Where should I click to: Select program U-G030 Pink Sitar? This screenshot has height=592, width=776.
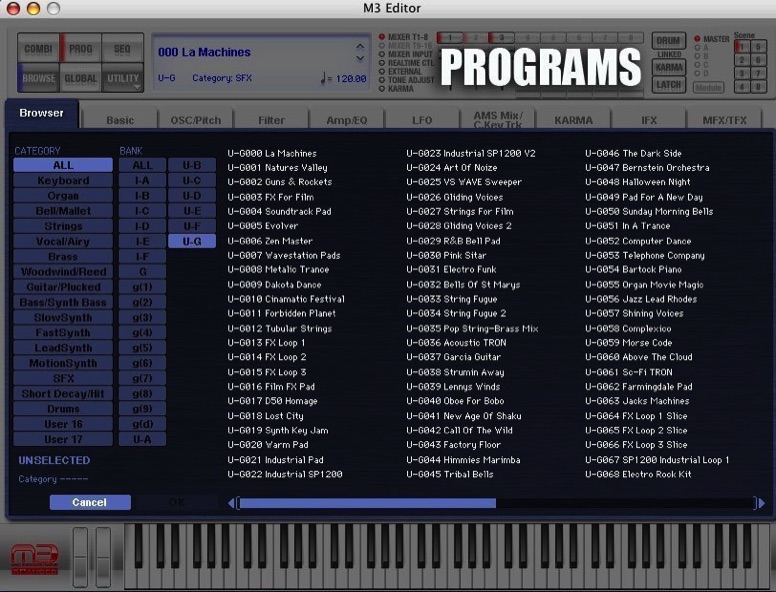pos(446,255)
